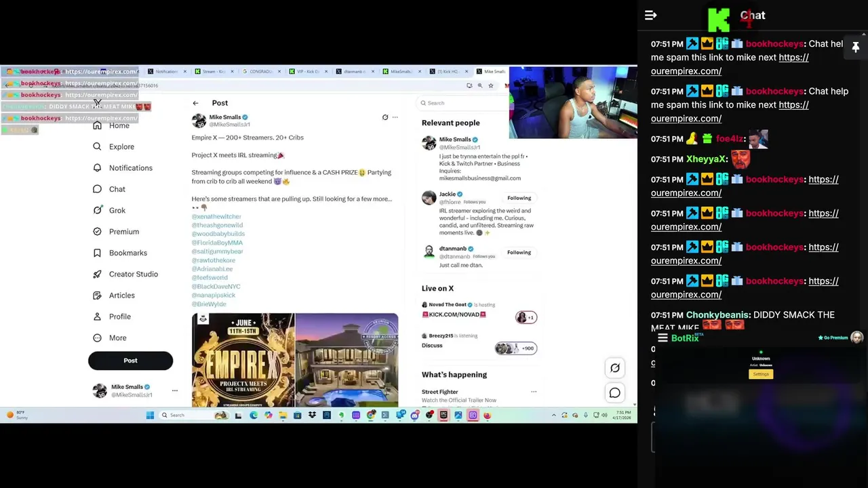Expand account menu dots beside Mike Smalls

pos(174,390)
